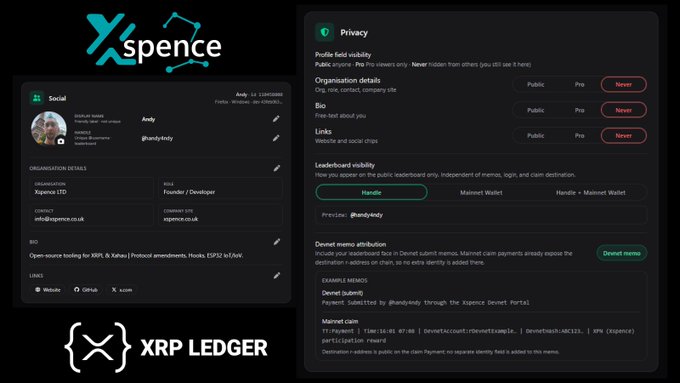
Task: Click the Role field Founder / Developer
Action: (220, 188)
